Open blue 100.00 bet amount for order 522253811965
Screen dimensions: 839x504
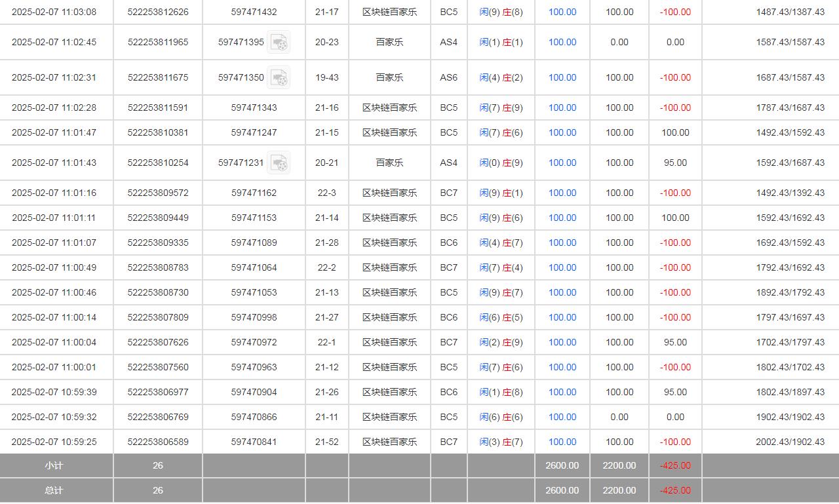[x=562, y=42]
